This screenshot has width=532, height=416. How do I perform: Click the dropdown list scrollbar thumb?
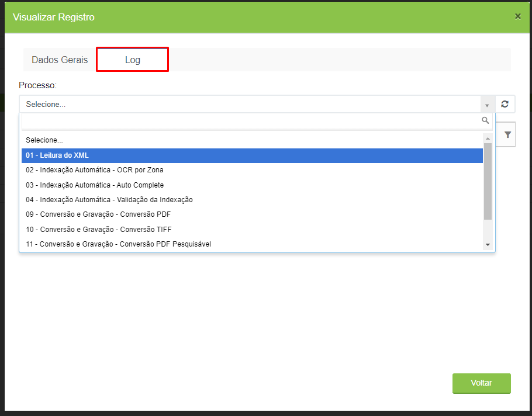click(x=488, y=181)
